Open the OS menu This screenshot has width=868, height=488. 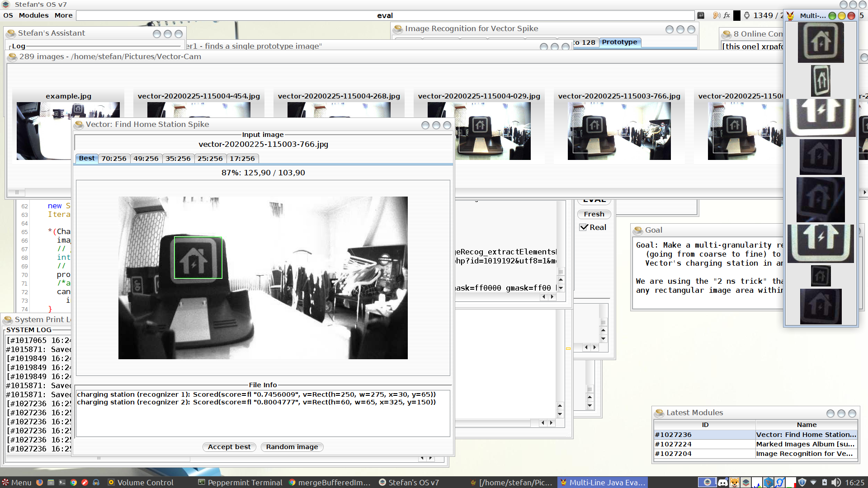(8, 15)
